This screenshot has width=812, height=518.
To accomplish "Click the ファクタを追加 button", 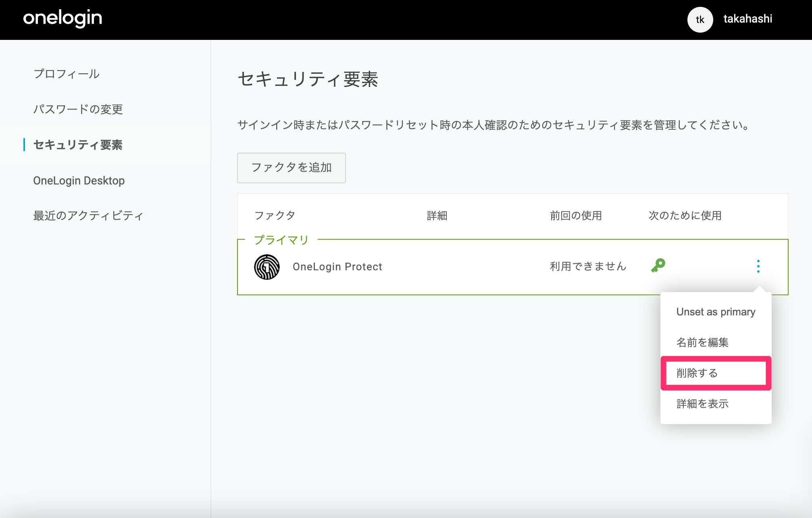I will (291, 168).
